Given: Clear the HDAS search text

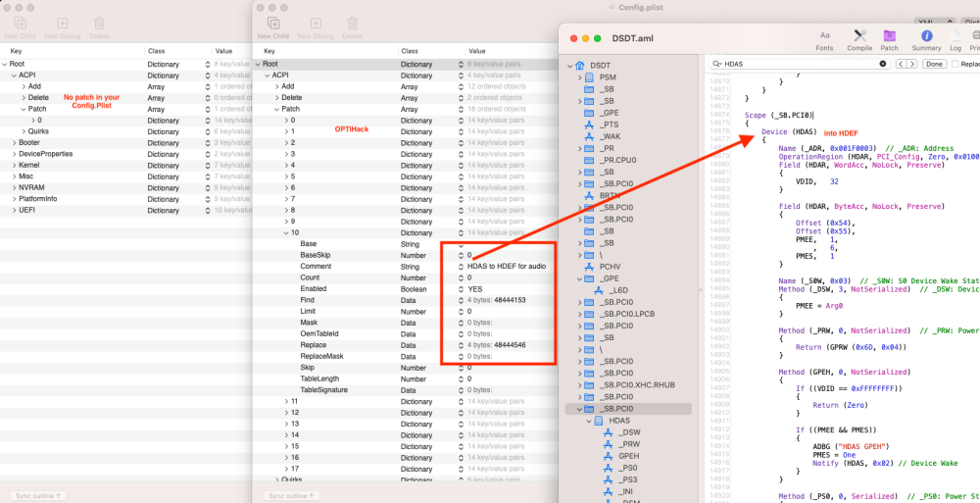Looking at the screenshot, I should [x=883, y=64].
